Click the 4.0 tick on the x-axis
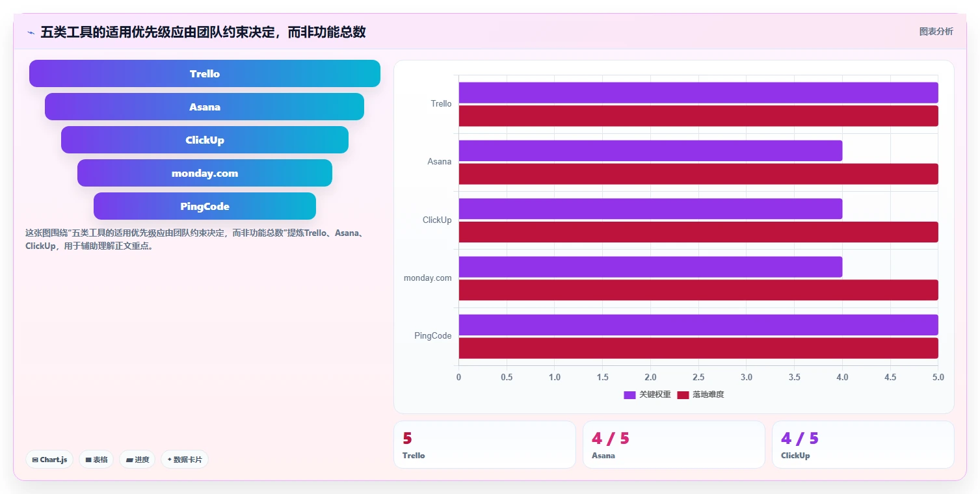 (x=842, y=377)
